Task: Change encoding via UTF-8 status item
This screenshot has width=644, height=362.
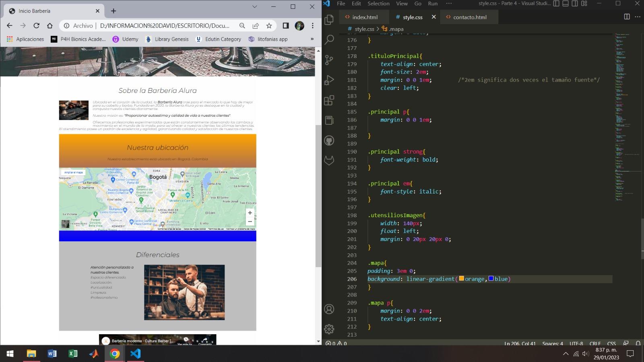Action: click(576, 343)
